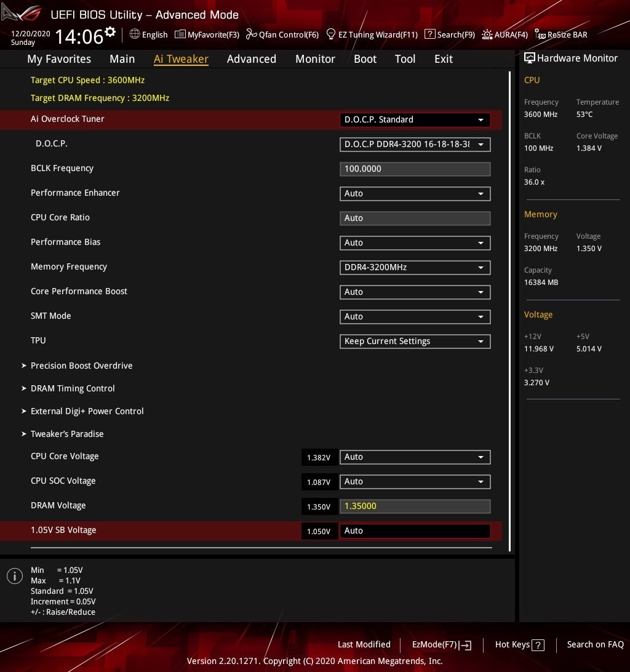630x672 pixels.
Task: Click the 36.0 x ratio value
Action: coord(534,182)
